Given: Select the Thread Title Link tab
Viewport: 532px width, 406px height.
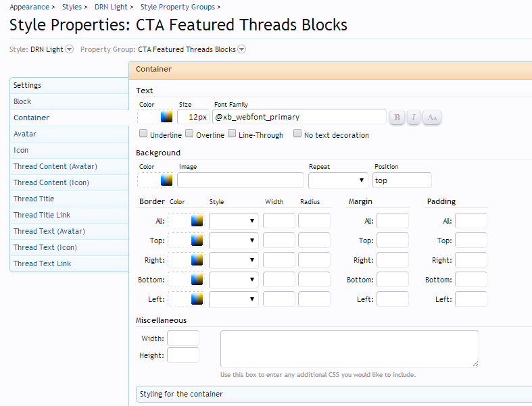Looking at the screenshot, I should 42,215.
